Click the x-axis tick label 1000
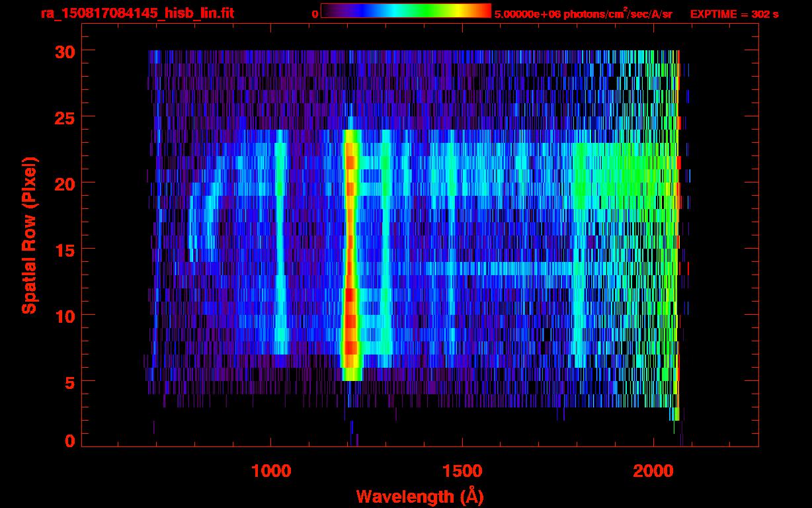The height and width of the screenshot is (508, 812). [271, 471]
